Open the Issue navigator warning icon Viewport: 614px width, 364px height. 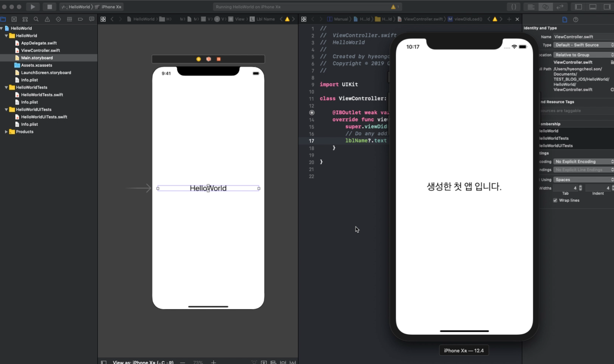tap(47, 19)
